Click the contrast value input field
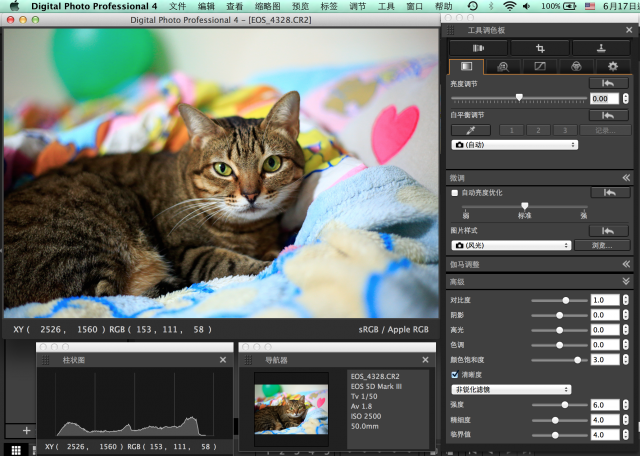Viewport: 640px width, 456px height. [604, 300]
